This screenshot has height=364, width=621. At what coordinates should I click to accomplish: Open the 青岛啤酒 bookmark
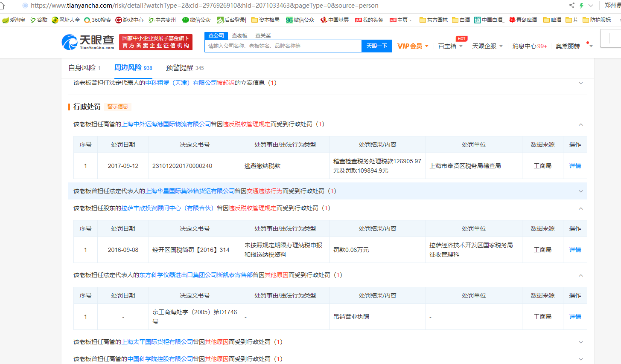[x=523, y=20]
